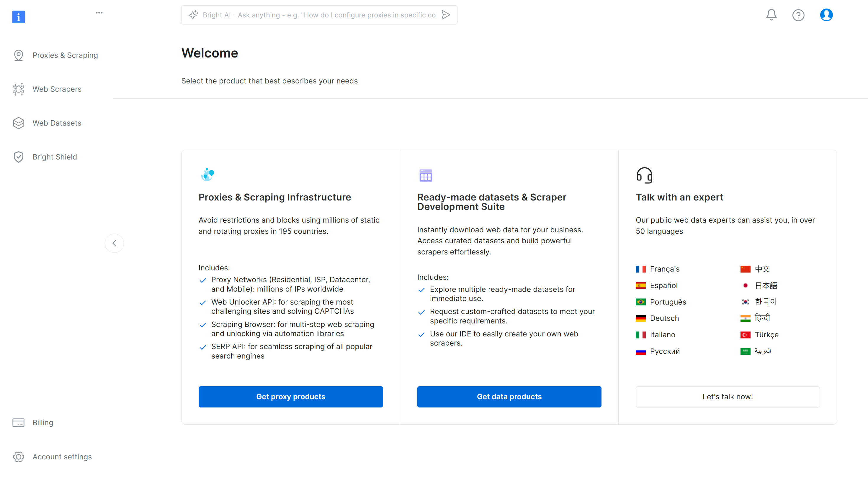This screenshot has width=868, height=480.
Task: Open the help menu
Action: pos(798,15)
